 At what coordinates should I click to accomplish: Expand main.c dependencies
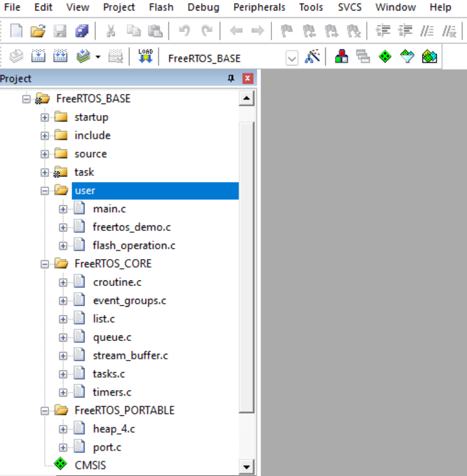(63, 209)
